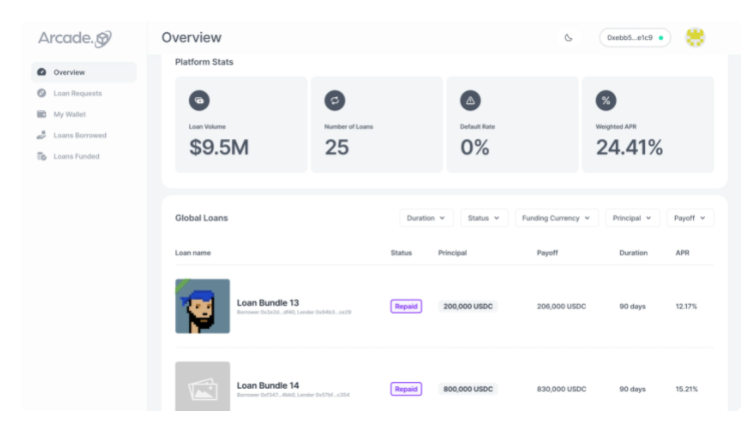Click the yellow profile avatar icon

pyautogui.click(x=695, y=37)
